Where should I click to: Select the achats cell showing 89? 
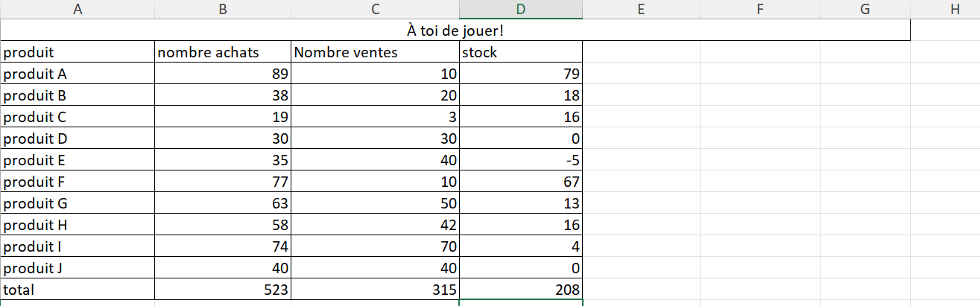(x=223, y=74)
